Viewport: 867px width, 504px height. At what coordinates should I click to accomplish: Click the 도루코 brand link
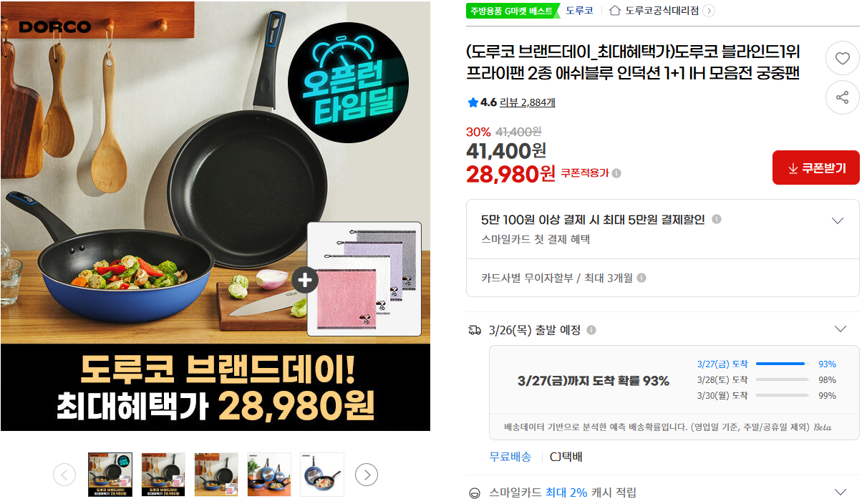point(579,11)
